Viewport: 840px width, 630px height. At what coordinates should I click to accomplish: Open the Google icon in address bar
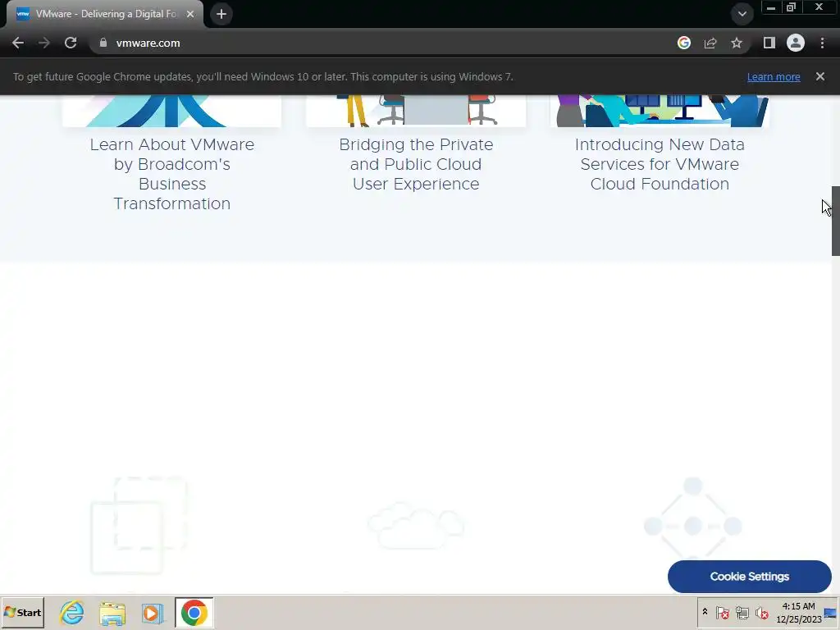tap(684, 43)
